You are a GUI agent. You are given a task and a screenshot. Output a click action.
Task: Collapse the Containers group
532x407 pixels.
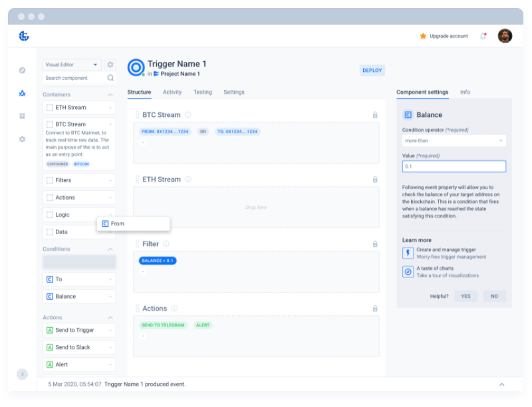(110, 94)
